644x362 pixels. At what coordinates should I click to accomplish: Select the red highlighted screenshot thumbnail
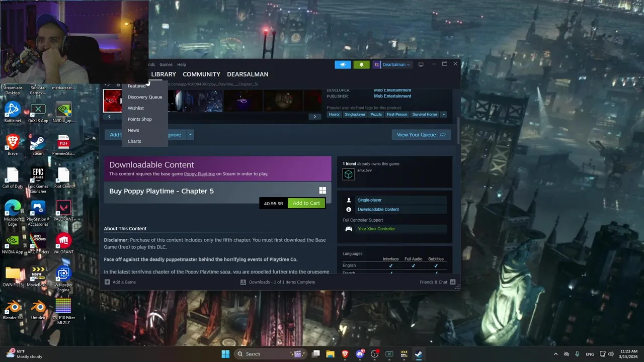point(113,101)
